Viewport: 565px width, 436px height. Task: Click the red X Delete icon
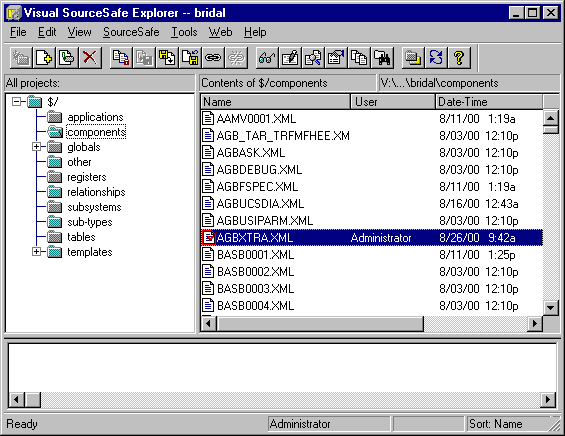(90, 58)
